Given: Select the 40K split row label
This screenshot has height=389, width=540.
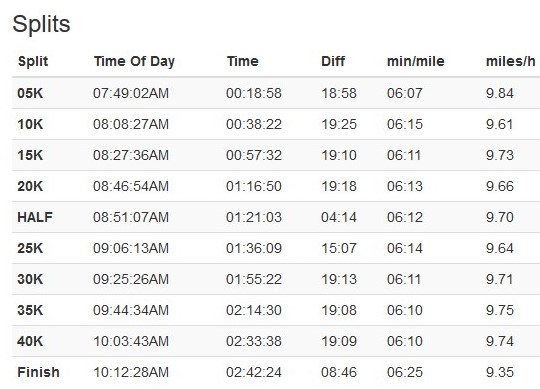Looking at the screenshot, I should tap(30, 341).
